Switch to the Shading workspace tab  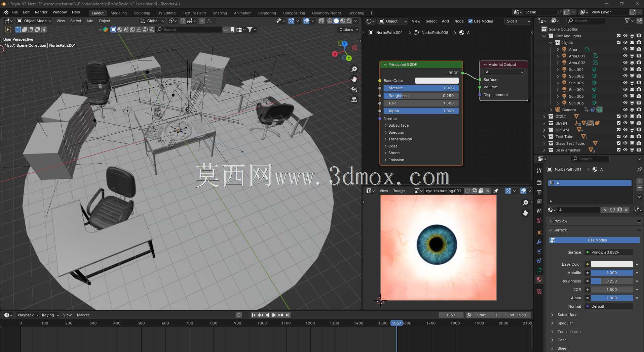(220, 13)
